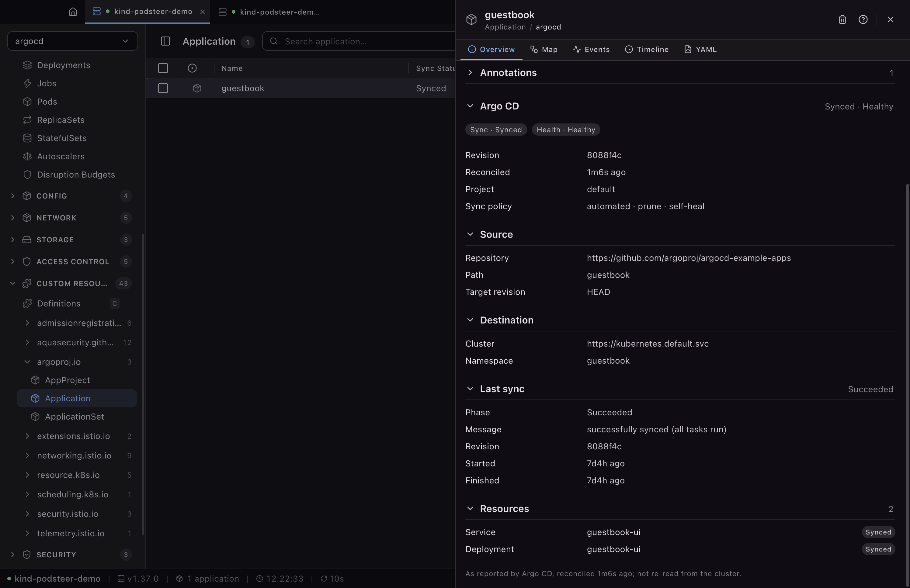This screenshot has height=588, width=910.
Task: Click the status circle column header icon
Action: point(192,68)
